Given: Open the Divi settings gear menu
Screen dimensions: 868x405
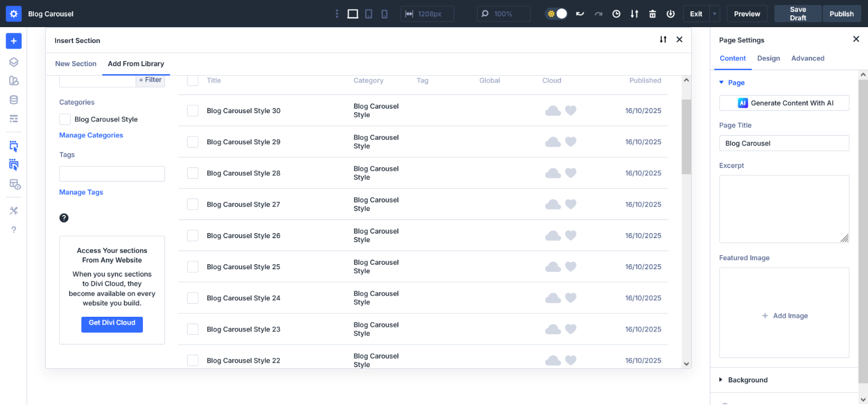Looking at the screenshot, I should click(x=14, y=14).
